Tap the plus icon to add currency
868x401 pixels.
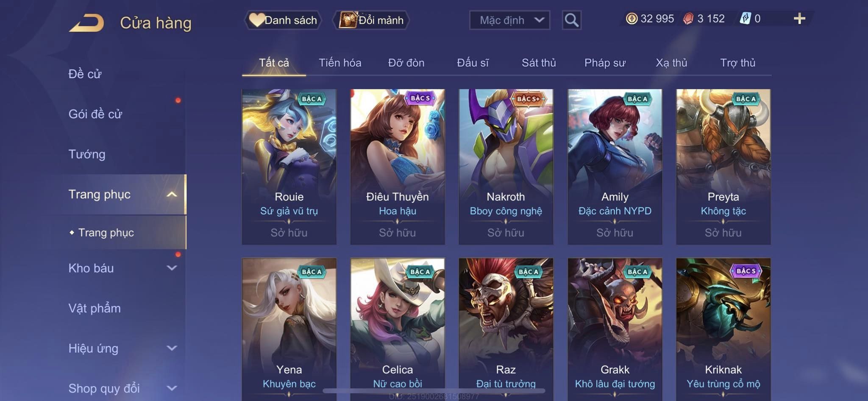(799, 19)
